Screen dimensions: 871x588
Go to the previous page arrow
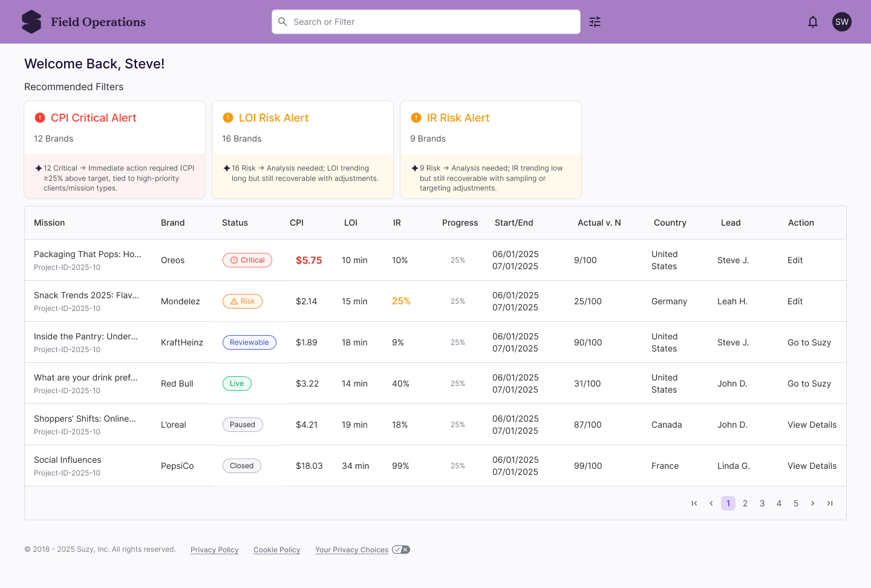coord(711,503)
